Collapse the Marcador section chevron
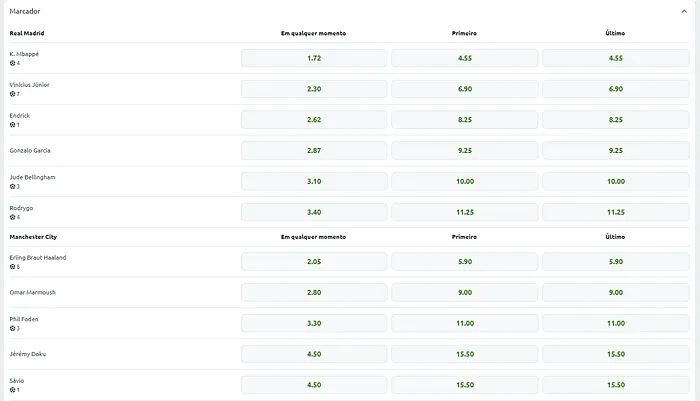This screenshot has width=700, height=401. [684, 11]
